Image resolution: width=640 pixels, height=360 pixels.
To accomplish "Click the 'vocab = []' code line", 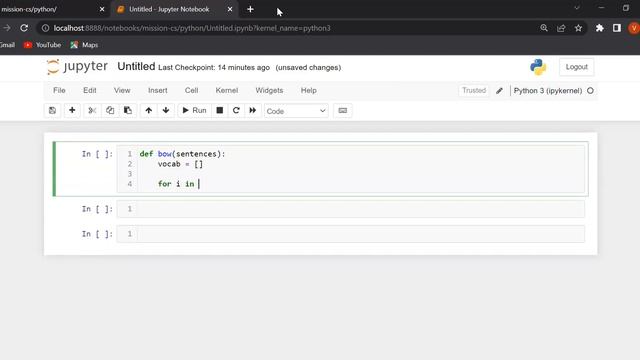I will [180, 164].
